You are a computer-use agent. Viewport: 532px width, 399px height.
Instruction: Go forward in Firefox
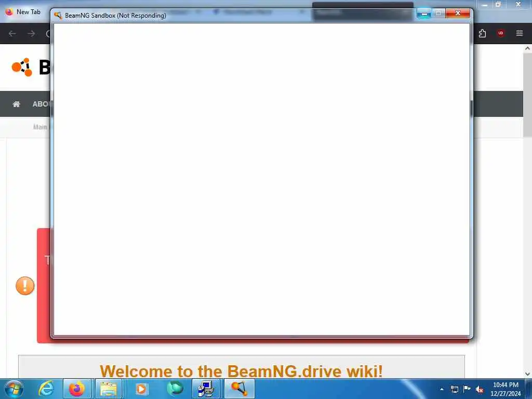click(x=31, y=34)
